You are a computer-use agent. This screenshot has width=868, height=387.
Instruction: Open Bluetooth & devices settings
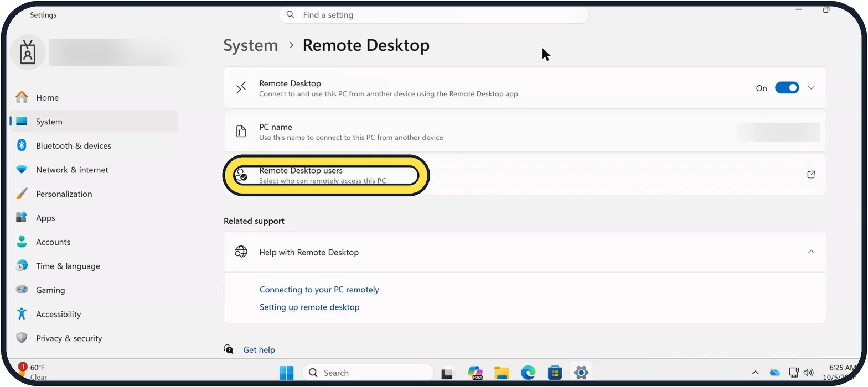(94, 145)
